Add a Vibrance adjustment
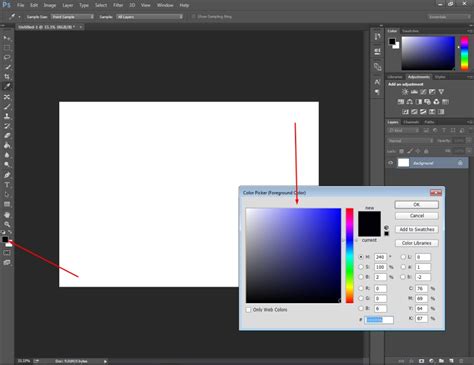 (x=441, y=92)
